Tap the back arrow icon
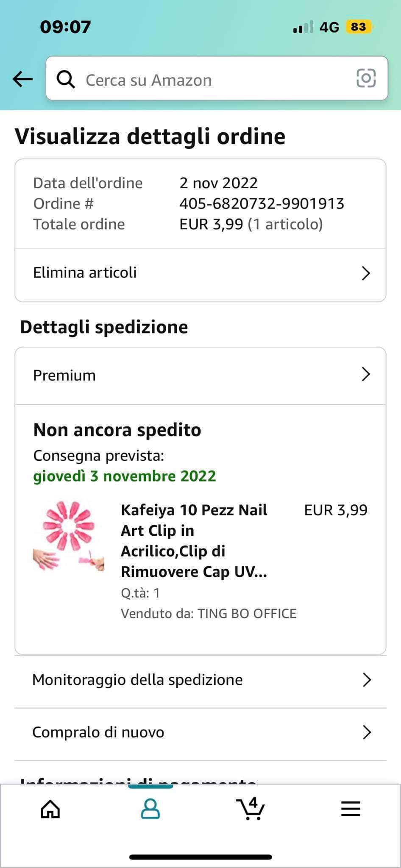This screenshot has height=868, width=401. coord(23,78)
